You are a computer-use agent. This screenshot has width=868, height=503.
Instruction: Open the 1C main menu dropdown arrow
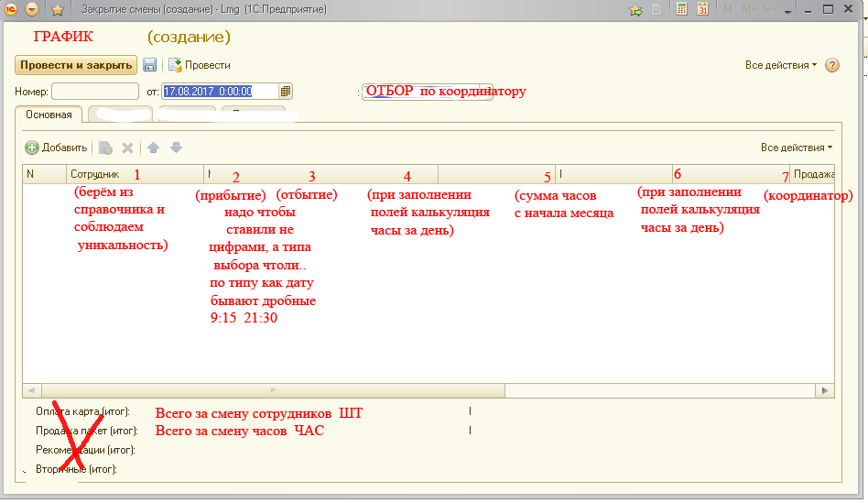pos(32,10)
